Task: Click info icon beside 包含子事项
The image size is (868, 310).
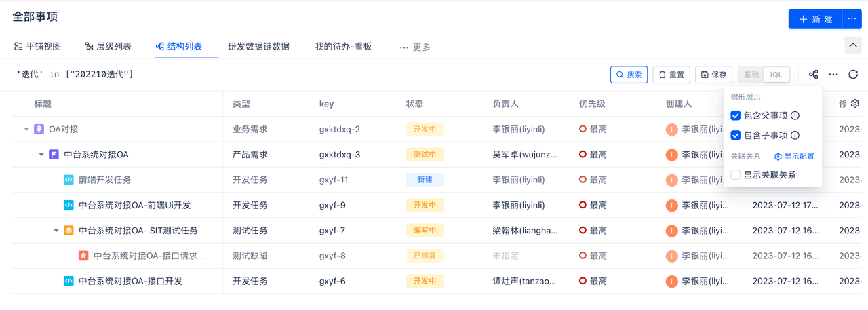Action: pos(795,136)
